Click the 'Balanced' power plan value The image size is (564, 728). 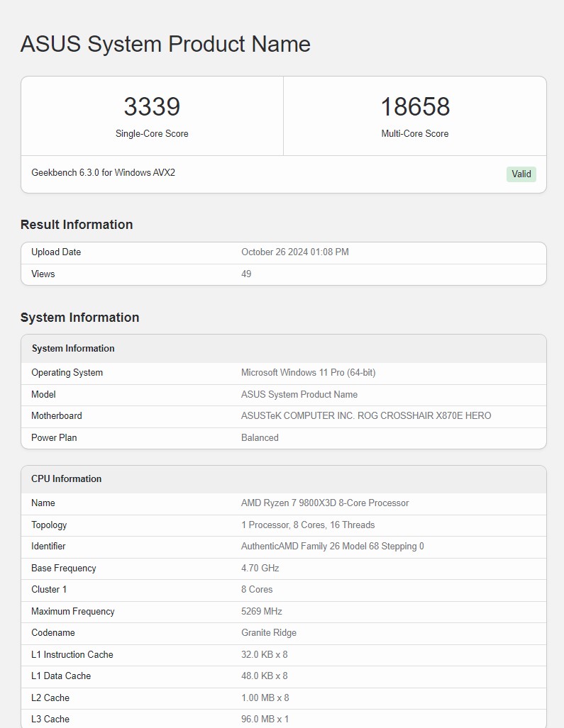[260, 438]
